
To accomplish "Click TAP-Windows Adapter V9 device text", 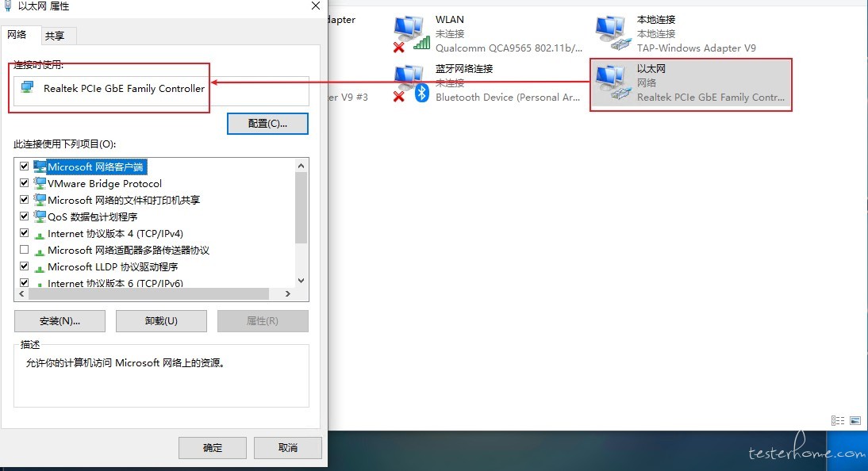I will 697,48.
